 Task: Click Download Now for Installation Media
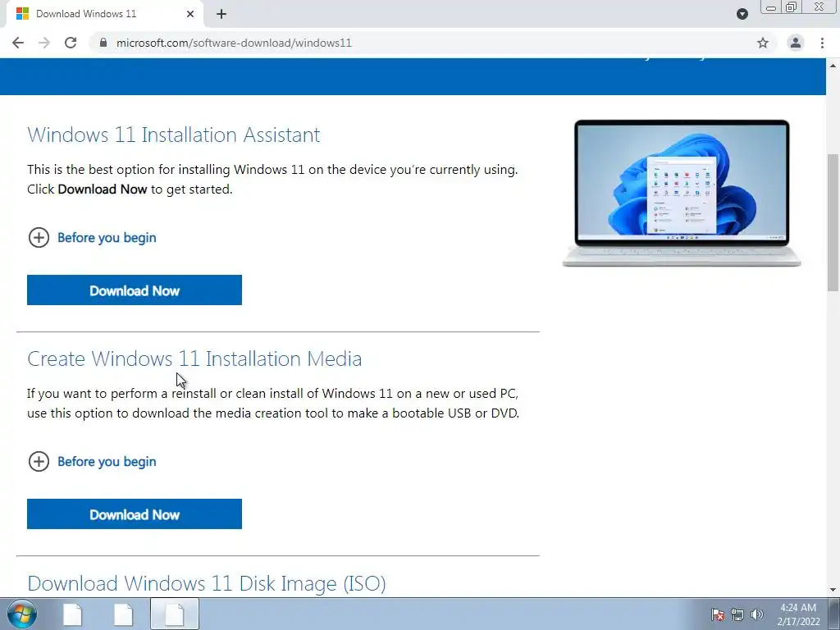pos(135,514)
